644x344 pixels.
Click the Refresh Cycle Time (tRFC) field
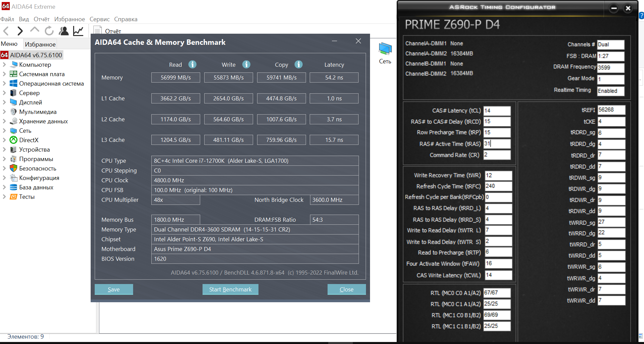(x=498, y=186)
